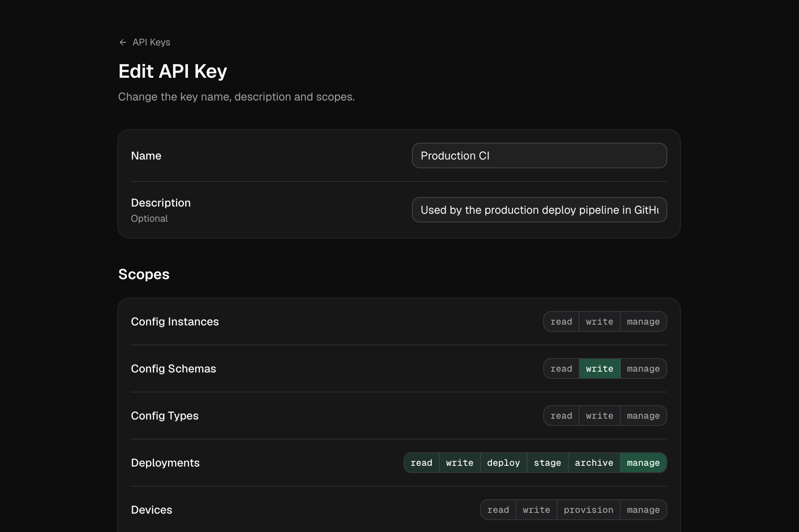Click the Description field label
The image size is (799, 532).
click(161, 203)
